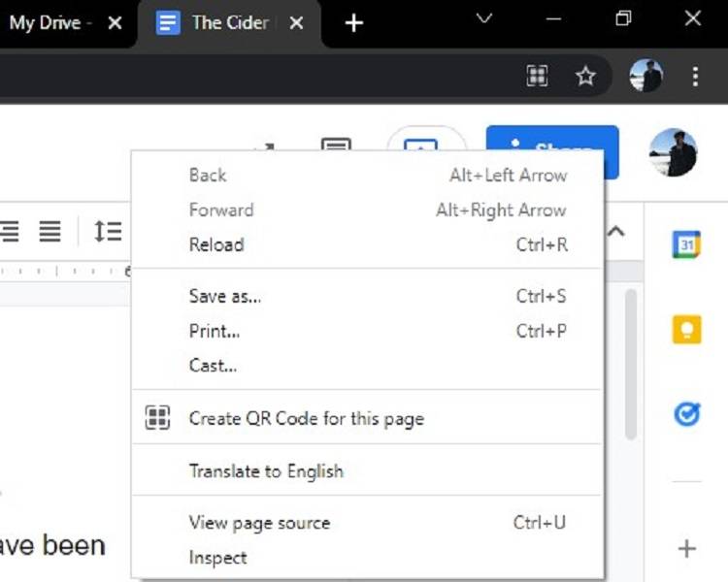Expand the tab search dropdown arrow

(x=484, y=19)
